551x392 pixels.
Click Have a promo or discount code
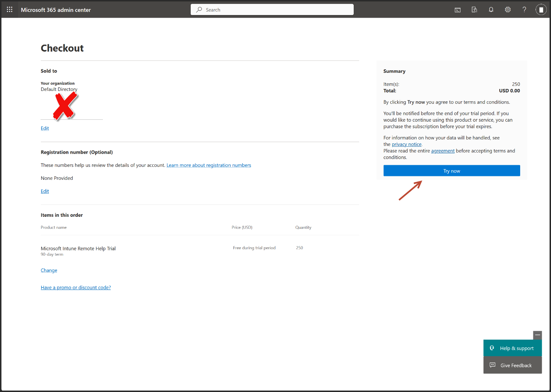click(x=76, y=288)
